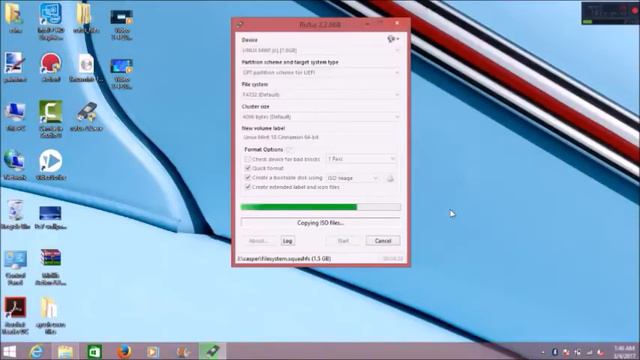Open the red round application desktop shortcut
Viewport: 640px width, 360px height.
[x=51, y=68]
